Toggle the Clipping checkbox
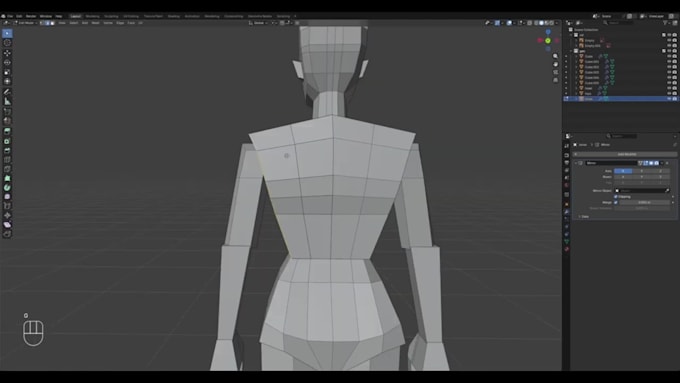This screenshot has width=680, height=383. (616, 196)
